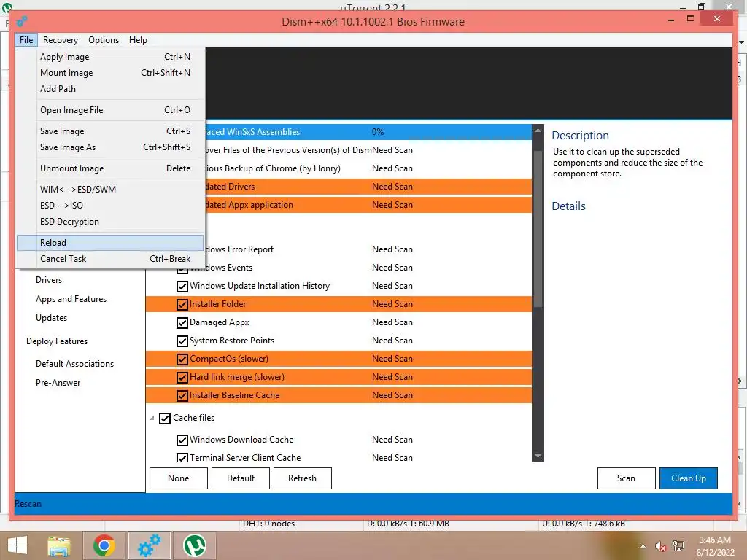Select outdated Drivers row
The height and width of the screenshot is (560, 747).
pos(368,187)
